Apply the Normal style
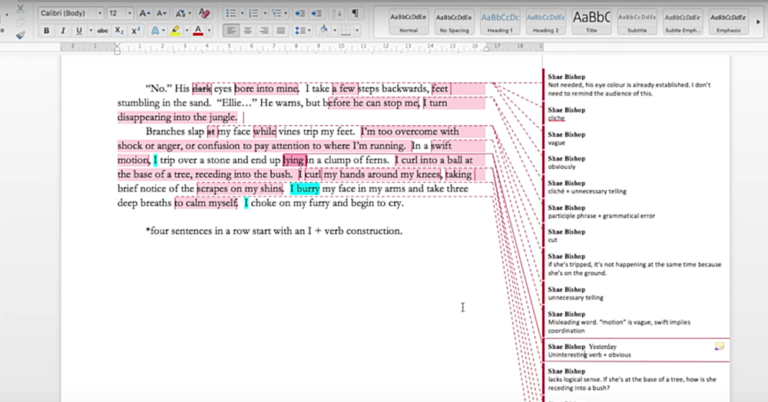Image resolution: width=768 pixels, height=402 pixels. click(x=408, y=22)
